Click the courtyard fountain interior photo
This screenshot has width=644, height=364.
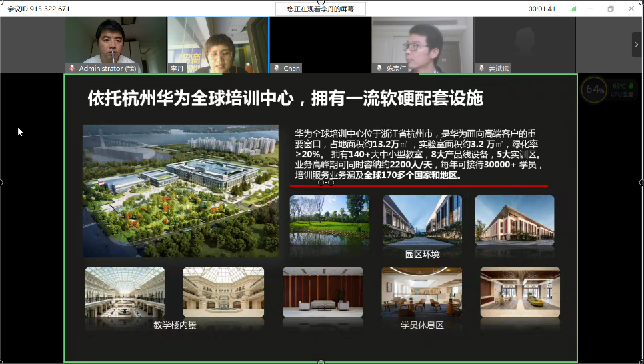click(x=223, y=292)
